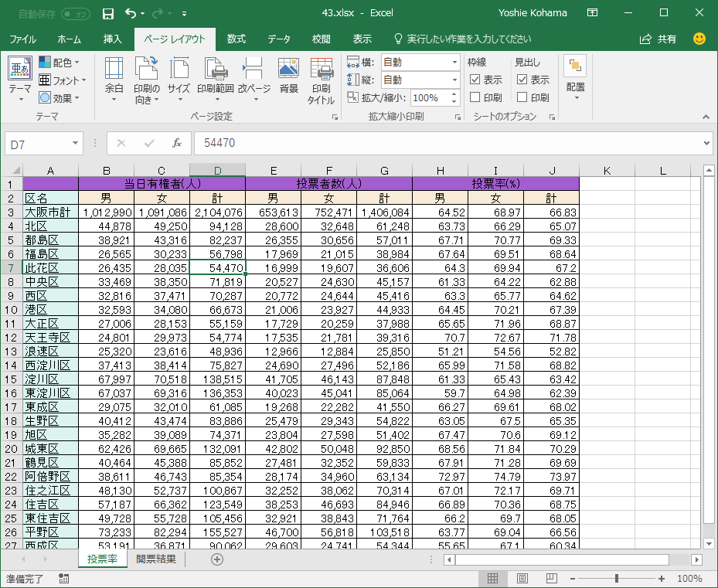The width and height of the screenshot is (718, 588).
Task: Select the 開票結果 sheet tab
Action: coord(156,559)
